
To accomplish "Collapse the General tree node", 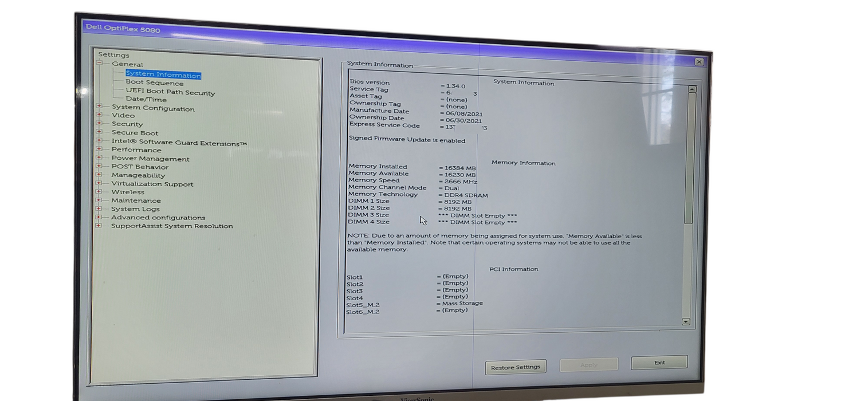I will click(x=99, y=64).
